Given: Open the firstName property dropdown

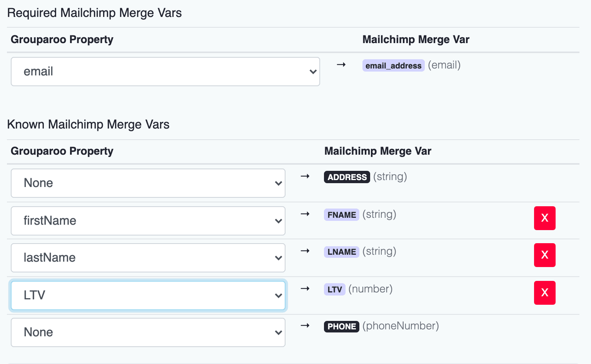Looking at the screenshot, I should [x=148, y=221].
